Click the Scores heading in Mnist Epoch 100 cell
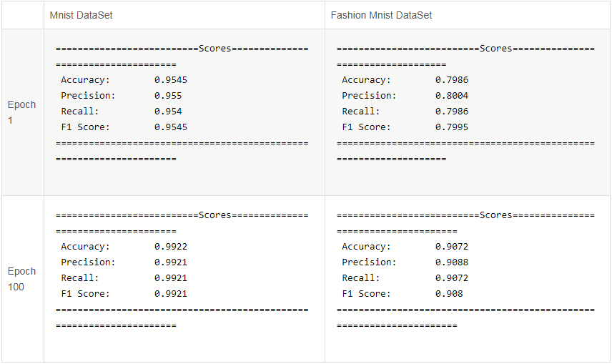This screenshot has height=364, width=612. tap(215, 215)
